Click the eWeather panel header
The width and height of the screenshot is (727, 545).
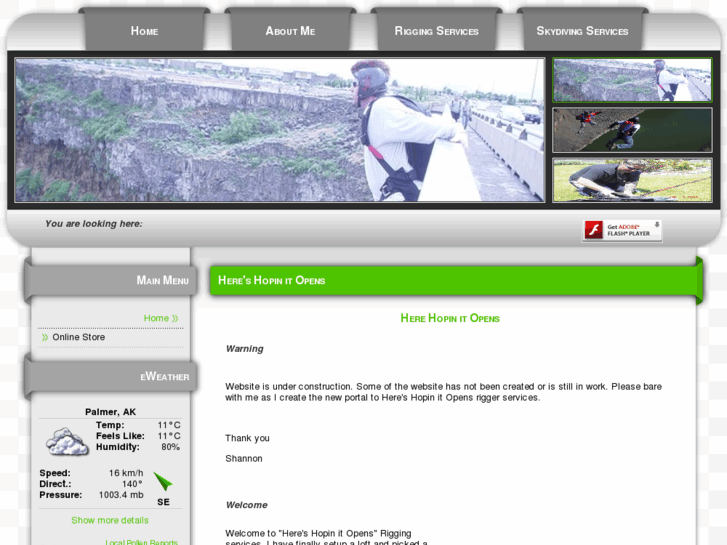click(111, 377)
